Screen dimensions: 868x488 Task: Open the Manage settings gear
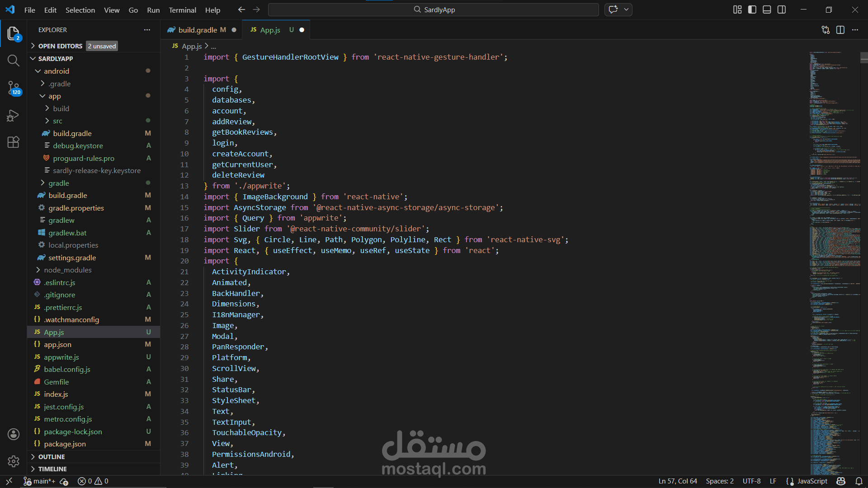click(13, 461)
